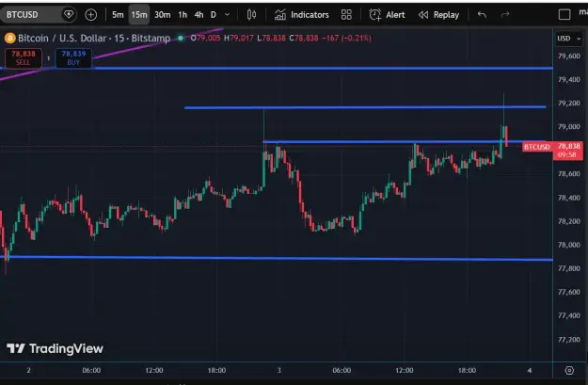Click the Bitcoin / U.S. Dollar chart title

(x=94, y=38)
